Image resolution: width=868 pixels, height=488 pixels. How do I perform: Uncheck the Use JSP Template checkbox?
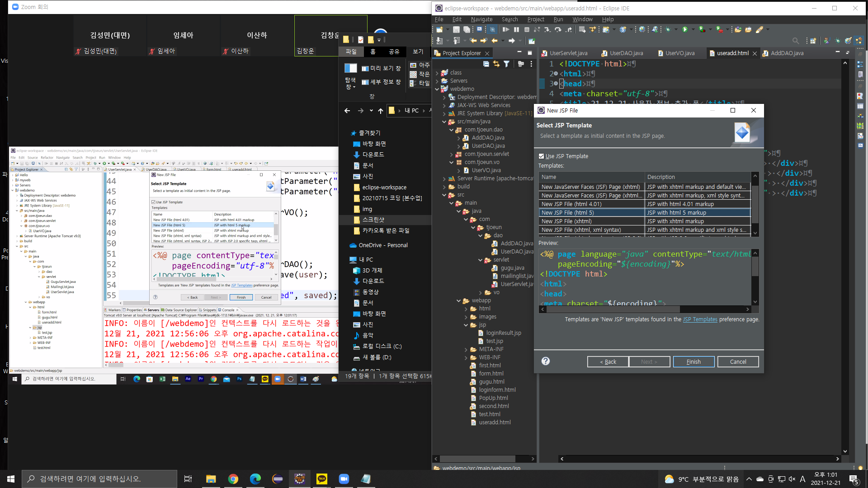pyautogui.click(x=542, y=156)
